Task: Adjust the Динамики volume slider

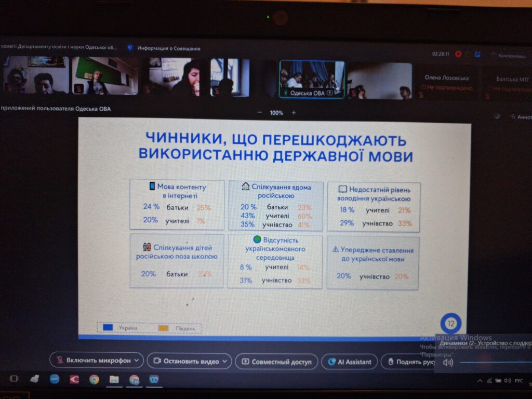Action: [x=494, y=363]
